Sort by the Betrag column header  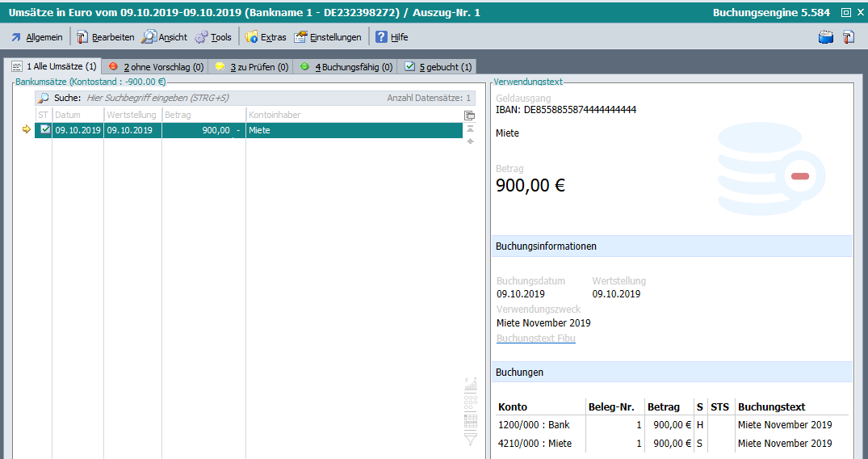click(203, 116)
